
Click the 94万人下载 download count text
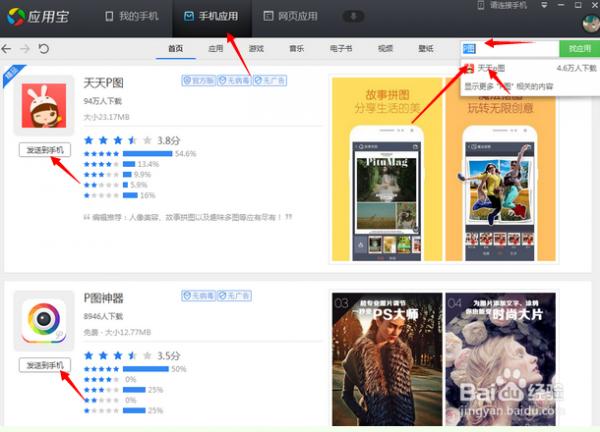tap(103, 101)
